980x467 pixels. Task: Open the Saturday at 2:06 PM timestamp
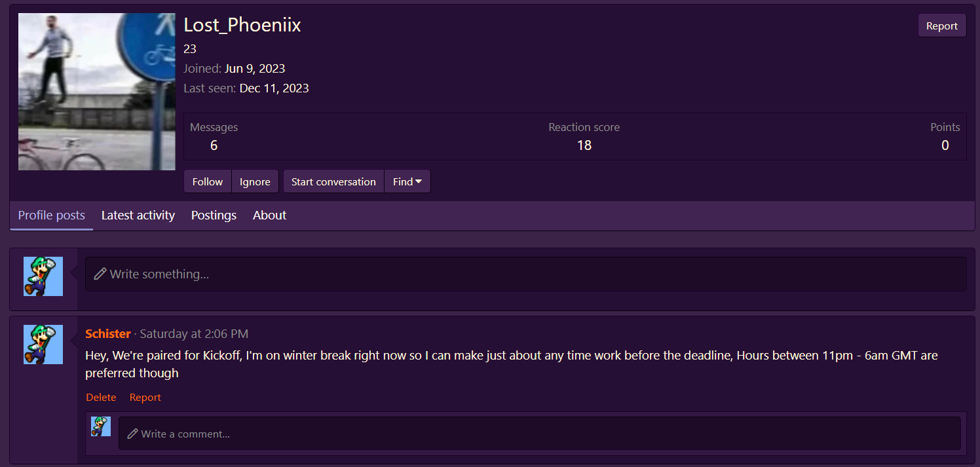pos(194,334)
